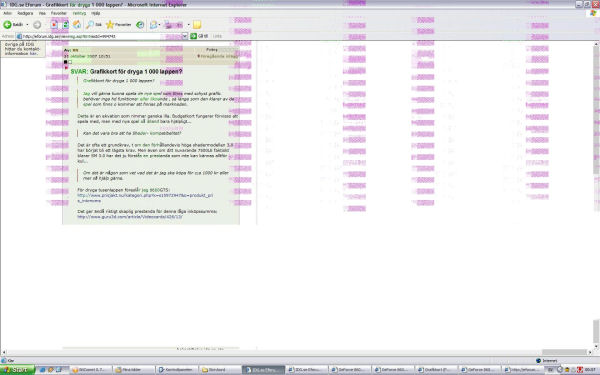Open the Hjälp menu
Screen dimensions: 600x375
[x=96, y=13]
